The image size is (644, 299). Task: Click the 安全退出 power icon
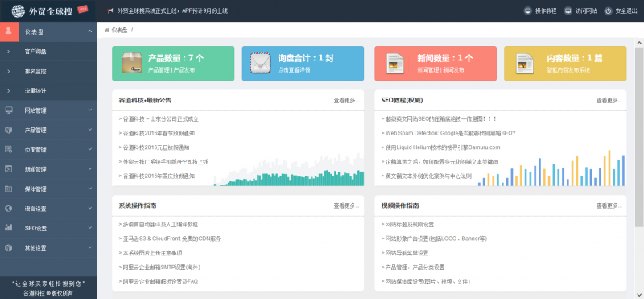[x=608, y=11]
